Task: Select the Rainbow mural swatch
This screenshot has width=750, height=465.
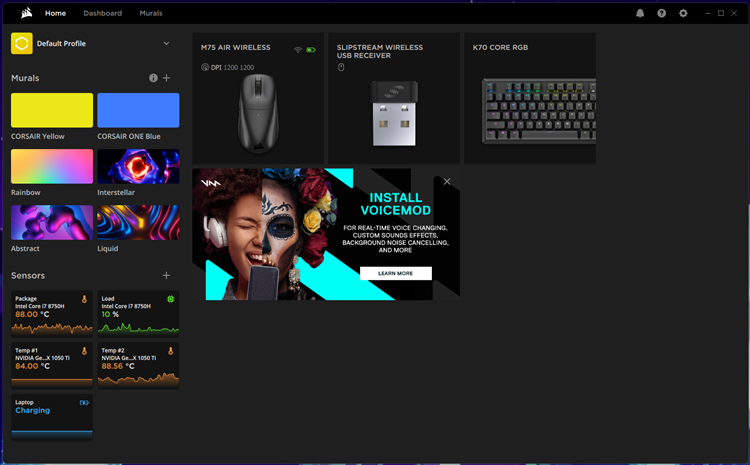Action: [x=52, y=166]
